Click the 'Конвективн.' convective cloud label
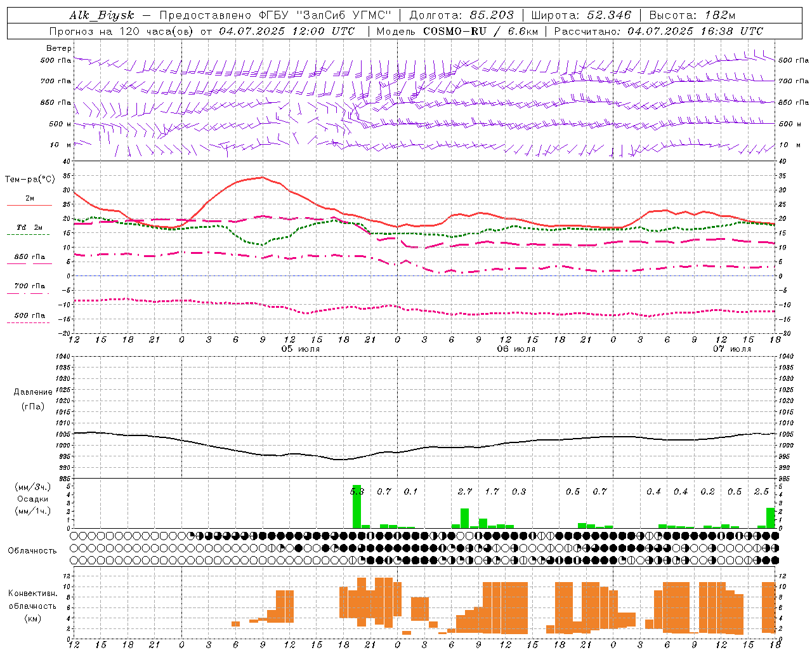Image resolution: width=812 pixels, height=650 pixels. (33, 594)
